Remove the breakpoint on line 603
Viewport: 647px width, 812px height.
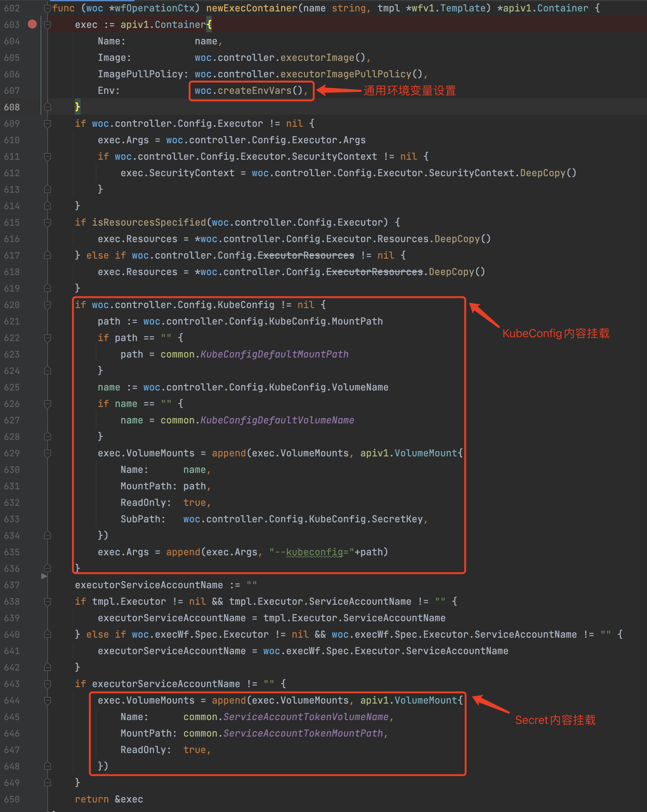(x=32, y=24)
